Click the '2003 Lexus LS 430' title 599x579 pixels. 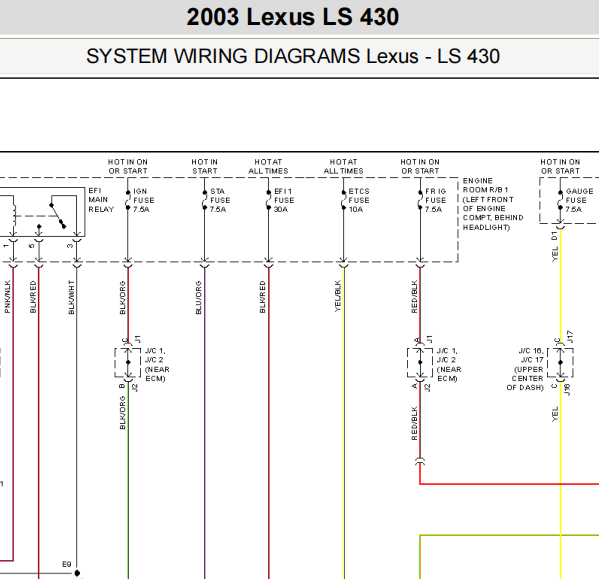click(293, 17)
